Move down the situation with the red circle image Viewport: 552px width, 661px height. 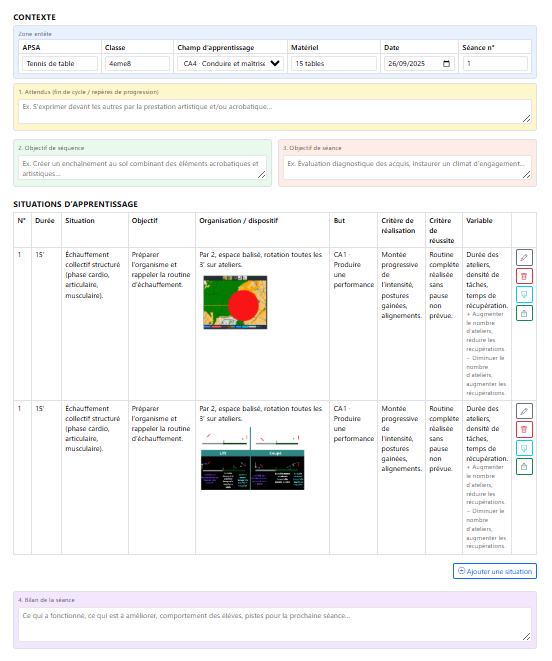coord(524,295)
